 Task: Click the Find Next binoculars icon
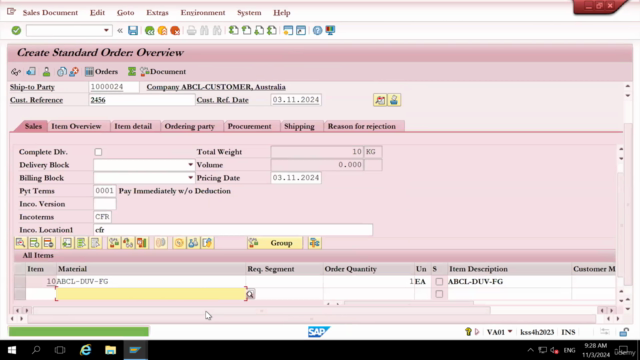tap(217, 31)
